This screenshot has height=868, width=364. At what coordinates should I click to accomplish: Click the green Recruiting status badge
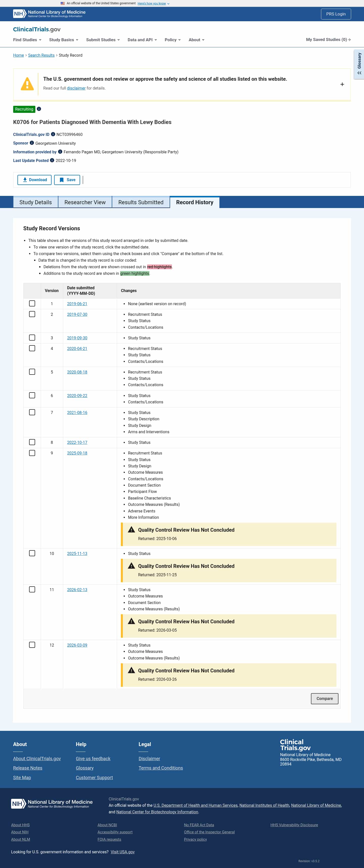pyautogui.click(x=24, y=109)
